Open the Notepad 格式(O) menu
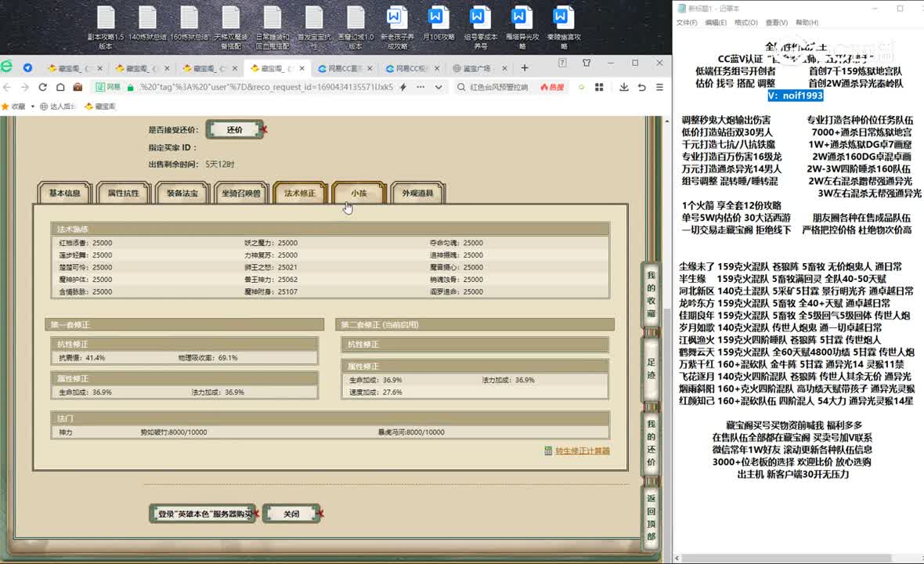 [745, 23]
